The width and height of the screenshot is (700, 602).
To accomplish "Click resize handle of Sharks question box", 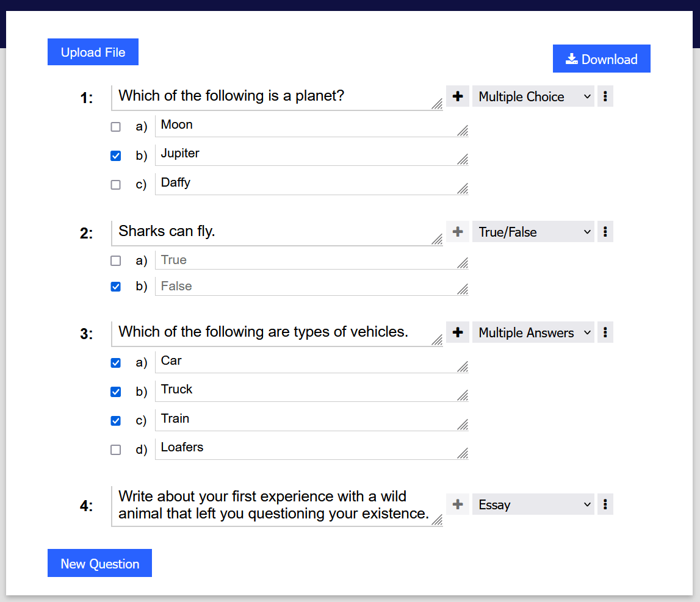I will coord(437,240).
